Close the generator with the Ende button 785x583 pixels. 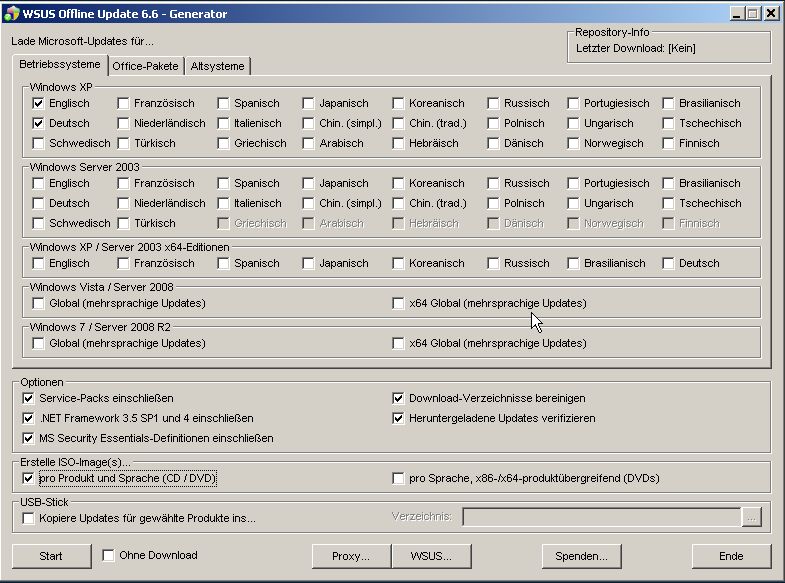tap(730, 556)
